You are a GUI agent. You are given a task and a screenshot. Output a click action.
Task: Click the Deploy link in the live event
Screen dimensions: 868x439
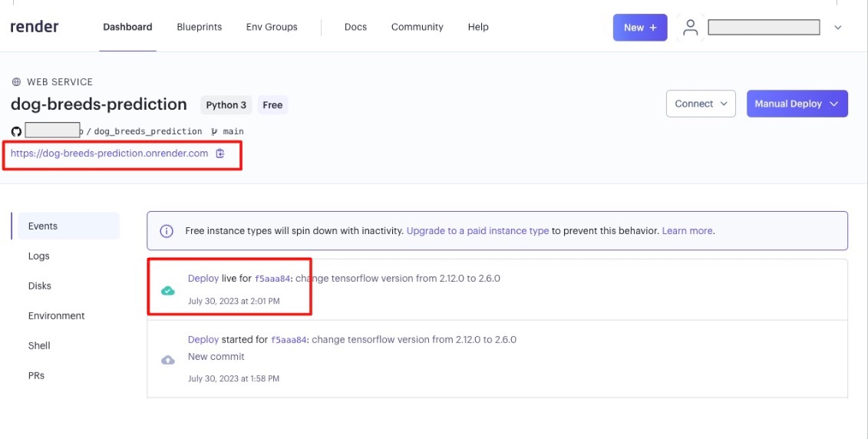click(x=203, y=279)
